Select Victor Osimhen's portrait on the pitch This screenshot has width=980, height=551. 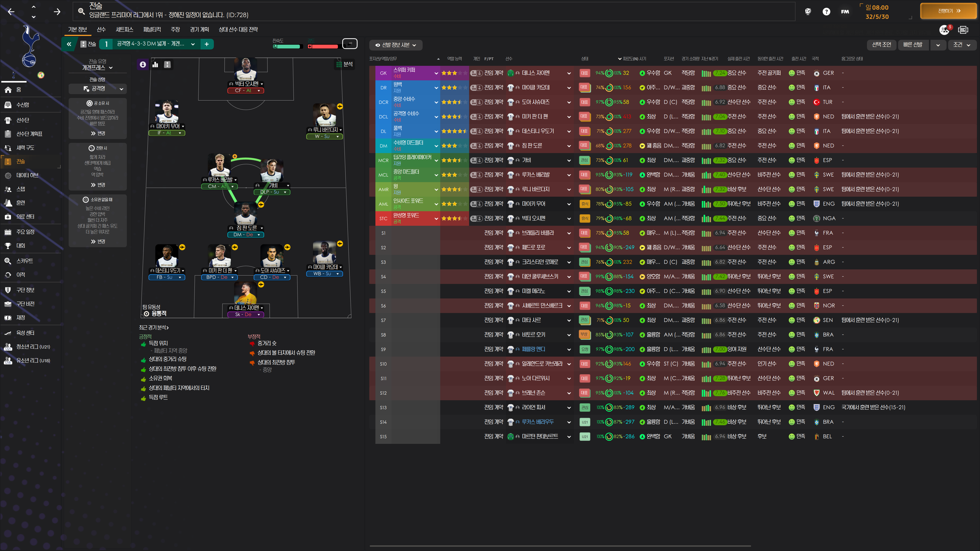coord(246,69)
